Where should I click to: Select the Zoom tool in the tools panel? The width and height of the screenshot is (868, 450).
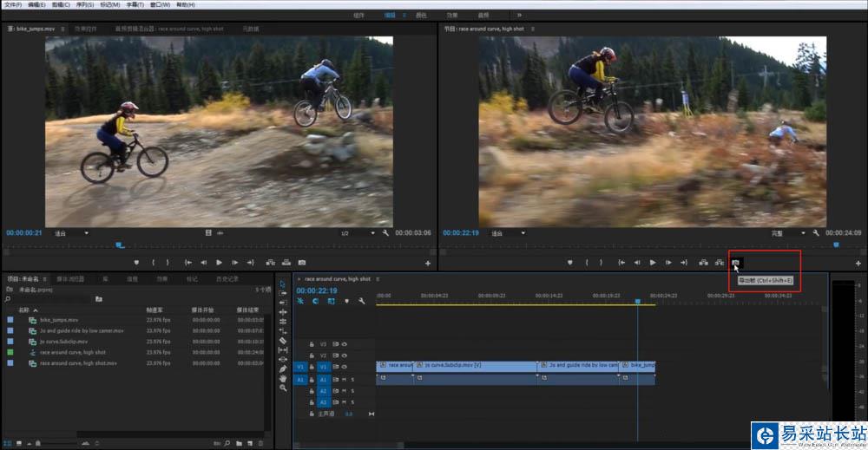click(283, 388)
